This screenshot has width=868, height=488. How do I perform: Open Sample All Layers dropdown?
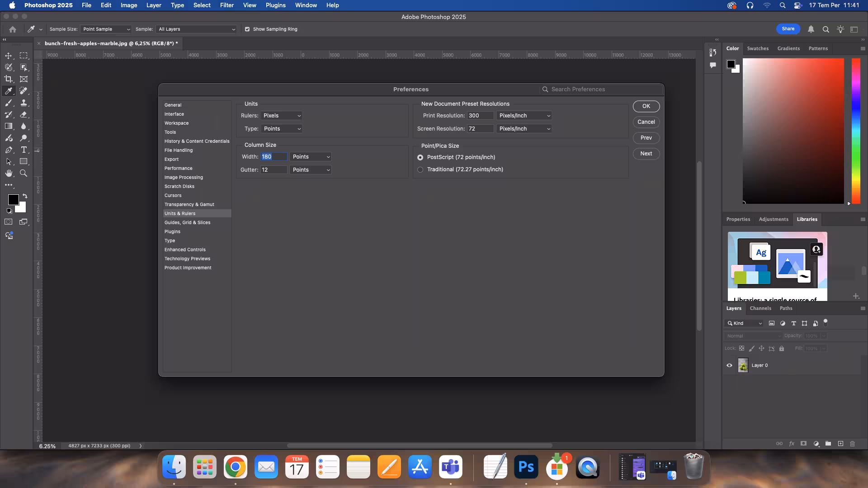tap(196, 29)
